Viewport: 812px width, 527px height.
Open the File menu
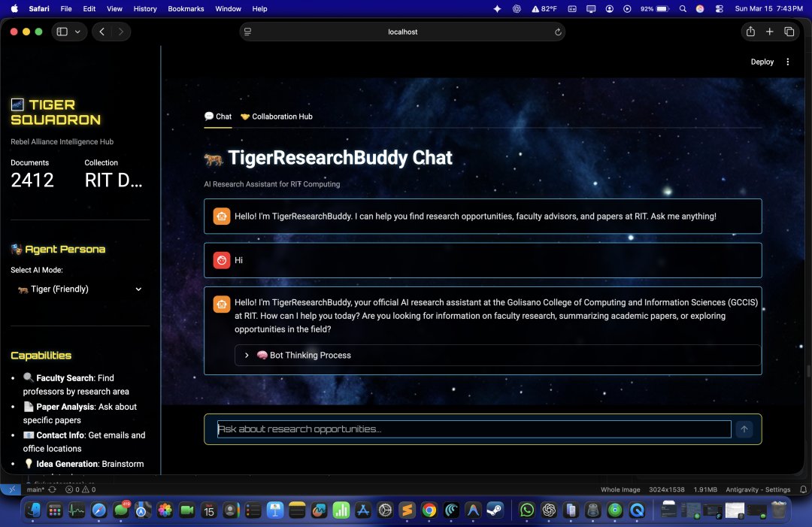(65, 9)
